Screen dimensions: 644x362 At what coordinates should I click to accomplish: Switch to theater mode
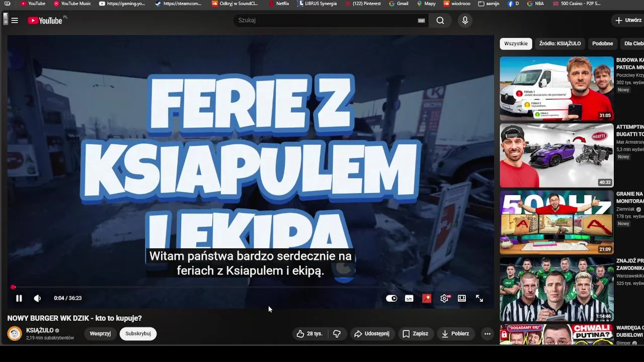pos(462,298)
